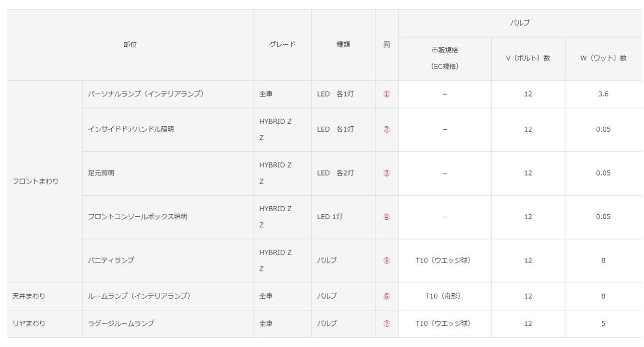Select the インサイドドアハンドル照明 cell
The image size is (644, 347).
click(x=168, y=129)
